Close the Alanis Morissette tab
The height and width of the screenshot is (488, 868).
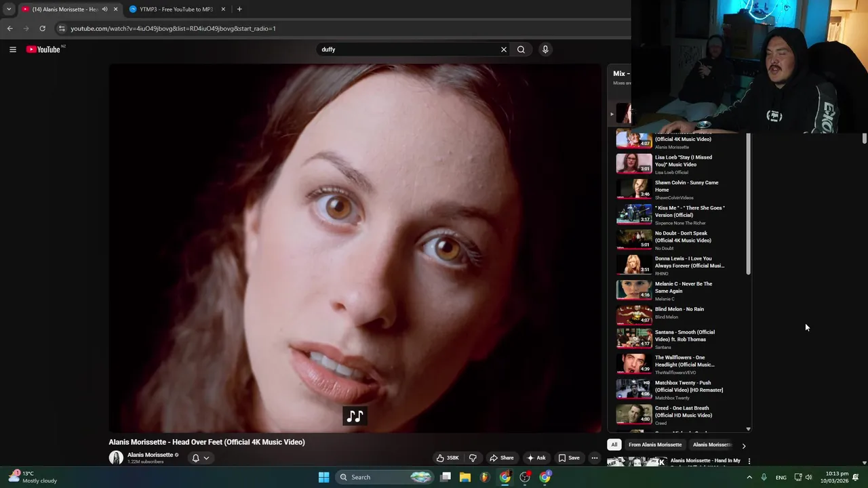[115, 9]
